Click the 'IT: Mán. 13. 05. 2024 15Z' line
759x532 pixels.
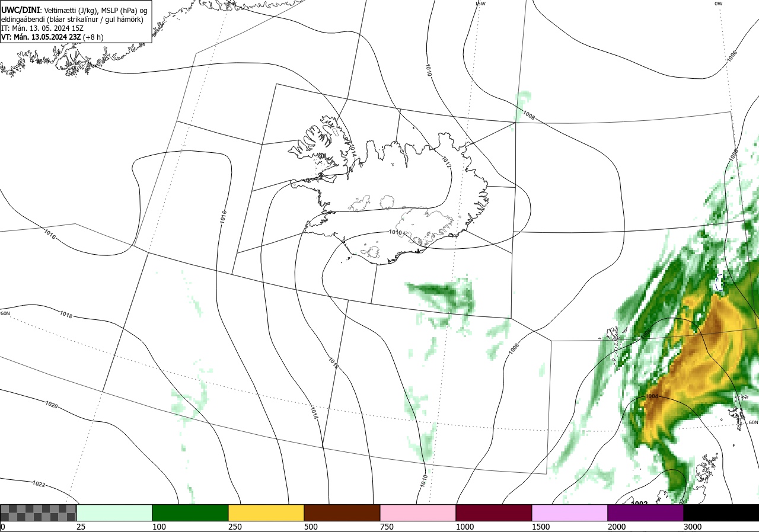tap(42, 28)
